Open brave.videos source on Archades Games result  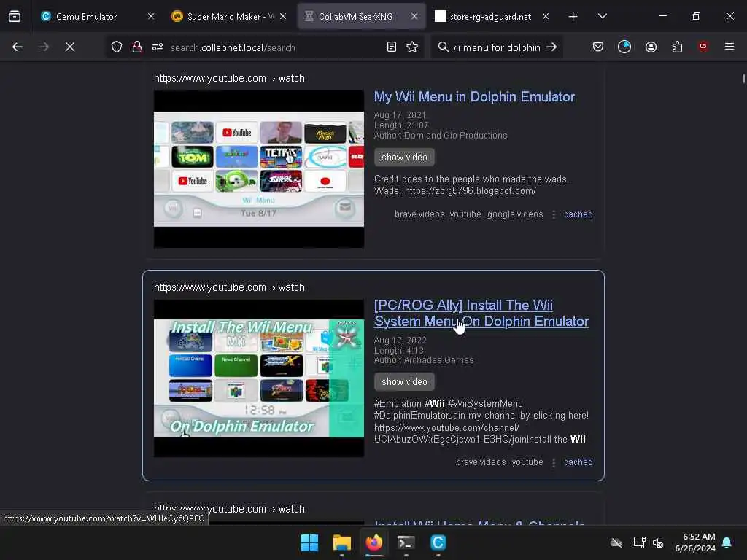pos(480,462)
